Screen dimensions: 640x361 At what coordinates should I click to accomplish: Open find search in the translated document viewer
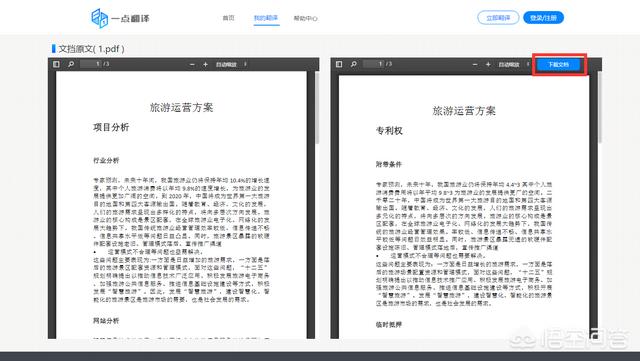pyautogui.click(x=353, y=64)
